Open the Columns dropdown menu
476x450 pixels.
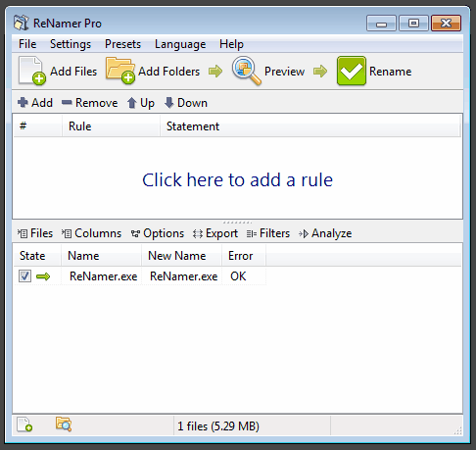pyautogui.click(x=91, y=233)
